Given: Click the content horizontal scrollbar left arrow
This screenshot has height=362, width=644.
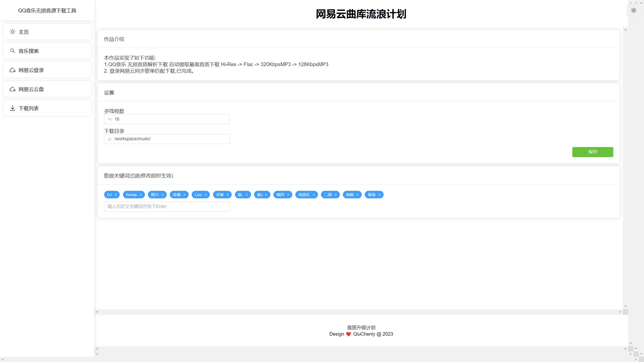Looking at the screenshot, I should 97,312.
